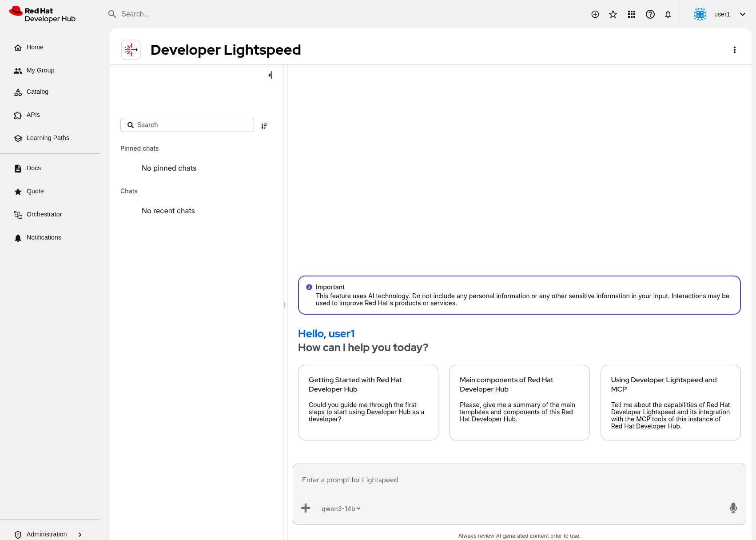Click the No pinned chats text
The width and height of the screenshot is (756, 540).
[x=169, y=168]
